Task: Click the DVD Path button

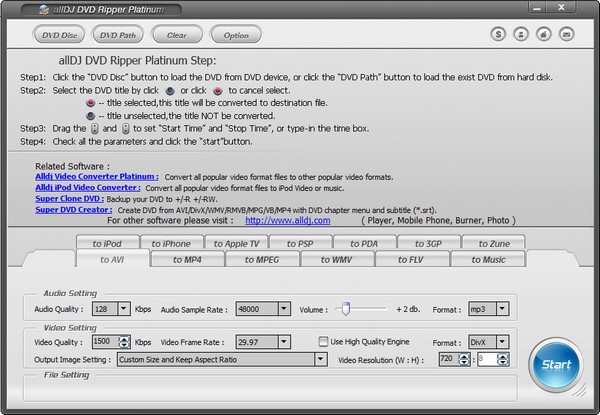Action: click(117, 35)
